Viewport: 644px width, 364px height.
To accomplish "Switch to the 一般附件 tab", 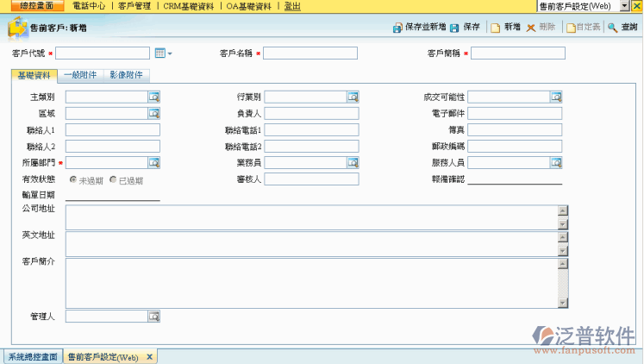I will 80,75.
